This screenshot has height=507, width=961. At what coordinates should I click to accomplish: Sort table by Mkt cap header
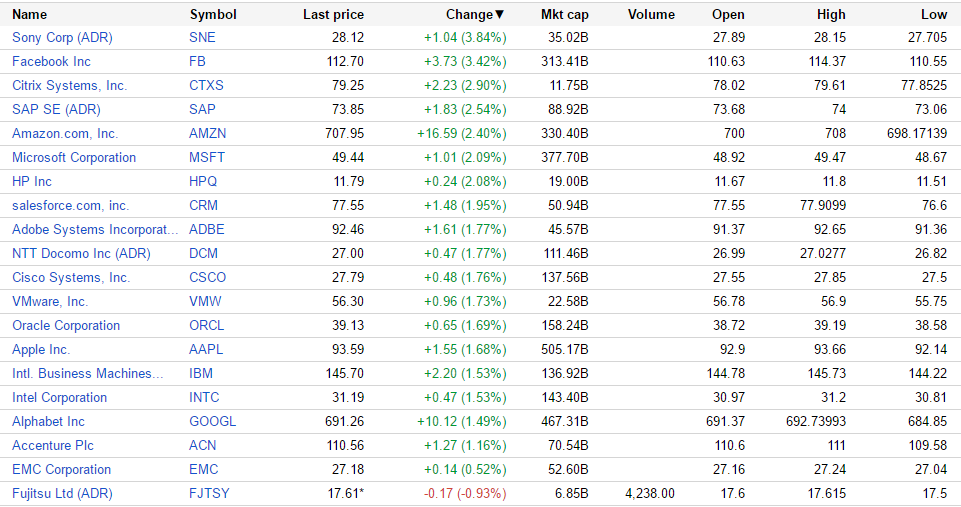coord(565,15)
